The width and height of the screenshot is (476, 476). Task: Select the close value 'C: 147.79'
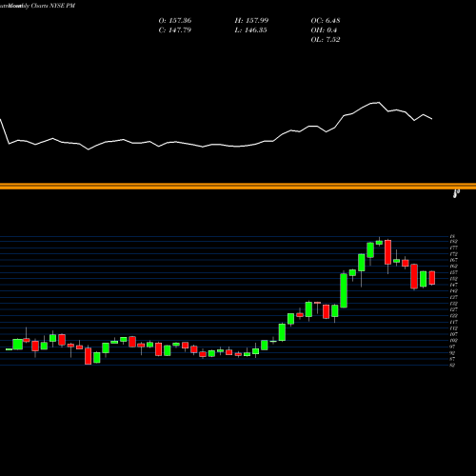[x=175, y=30]
